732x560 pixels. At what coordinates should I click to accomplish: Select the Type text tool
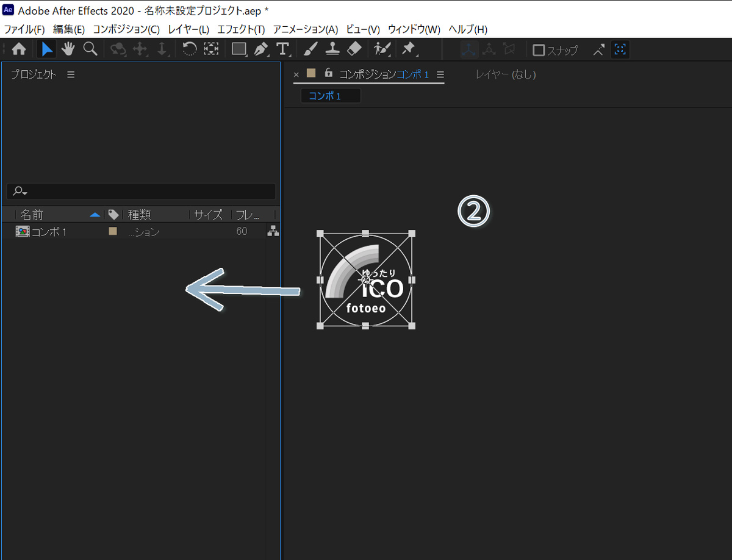click(282, 49)
